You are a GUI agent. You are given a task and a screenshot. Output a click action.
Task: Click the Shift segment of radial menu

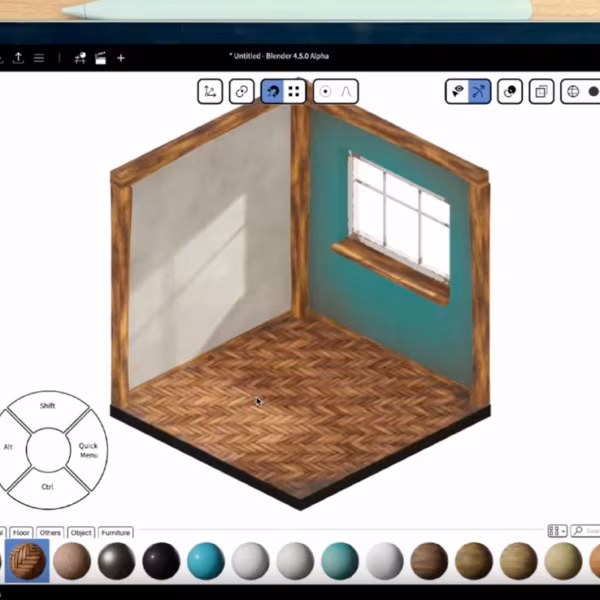[47, 407]
